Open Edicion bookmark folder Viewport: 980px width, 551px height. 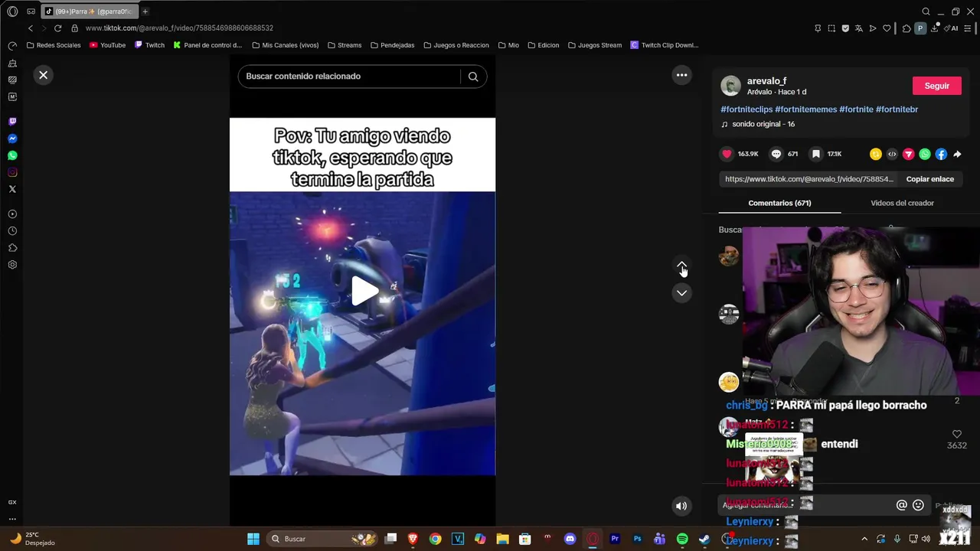(x=543, y=45)
